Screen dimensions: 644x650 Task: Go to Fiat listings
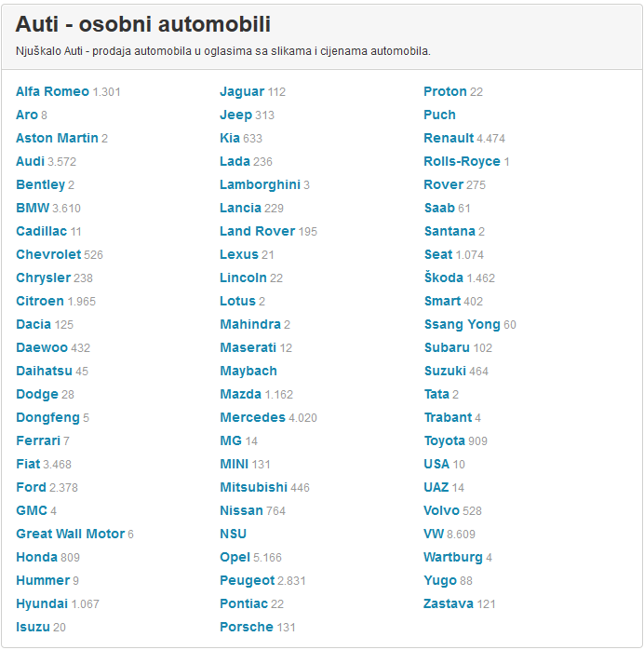(x=28, y=464)
